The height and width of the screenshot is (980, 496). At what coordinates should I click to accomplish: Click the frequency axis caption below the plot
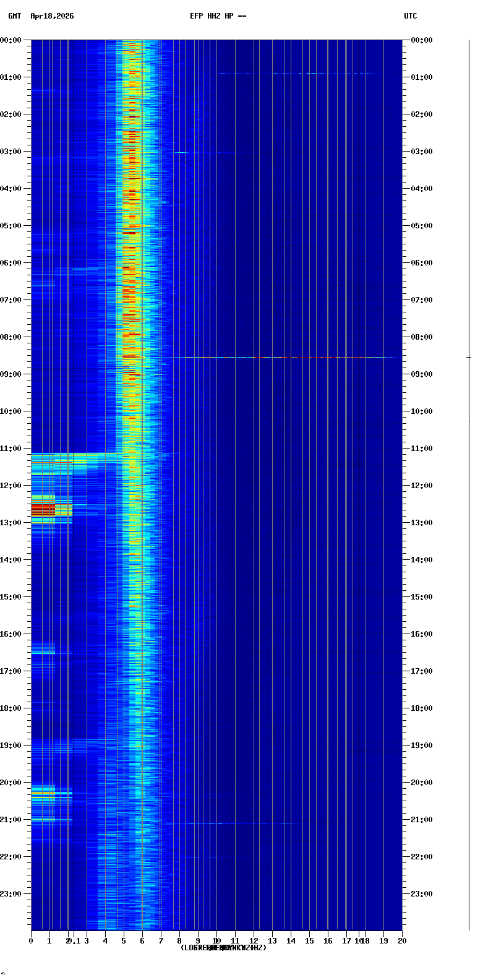pos(223,948)
